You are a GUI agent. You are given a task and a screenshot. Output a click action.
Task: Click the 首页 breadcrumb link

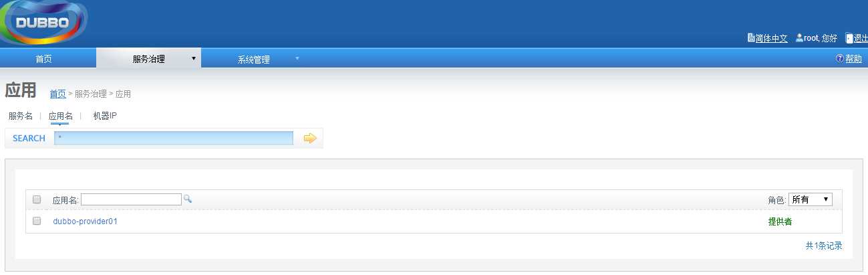[57, 94]
